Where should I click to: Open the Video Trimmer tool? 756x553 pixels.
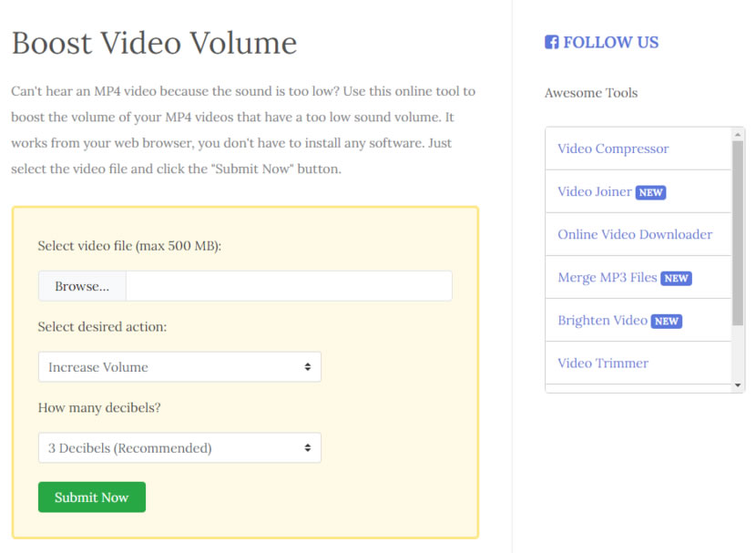click(x=603, y=363)
